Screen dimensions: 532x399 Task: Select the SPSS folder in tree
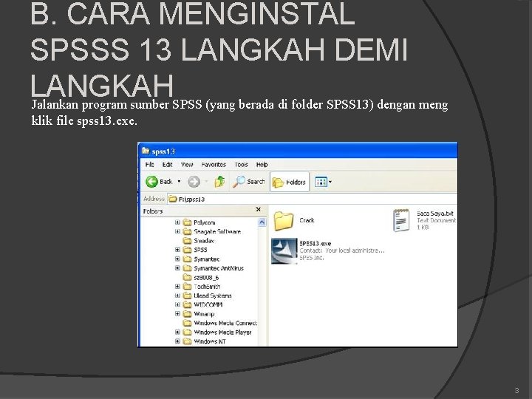pos(195,250)
